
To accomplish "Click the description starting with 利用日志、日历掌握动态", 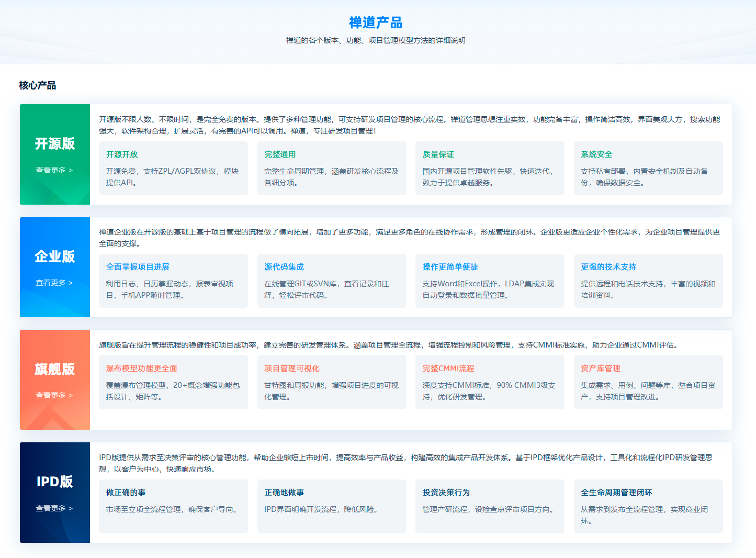I will click(x=170, y=289).
